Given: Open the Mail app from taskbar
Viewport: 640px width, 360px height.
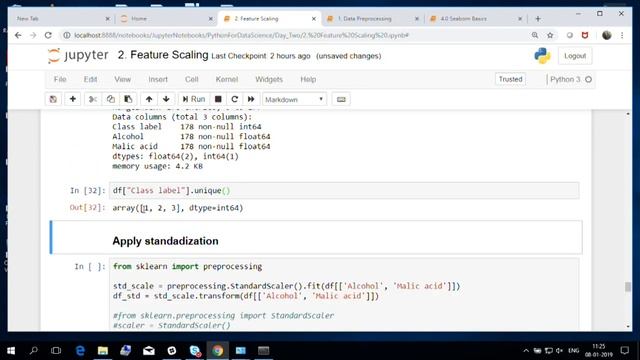Looking at the screenshot, I should [x=149, y=351].
